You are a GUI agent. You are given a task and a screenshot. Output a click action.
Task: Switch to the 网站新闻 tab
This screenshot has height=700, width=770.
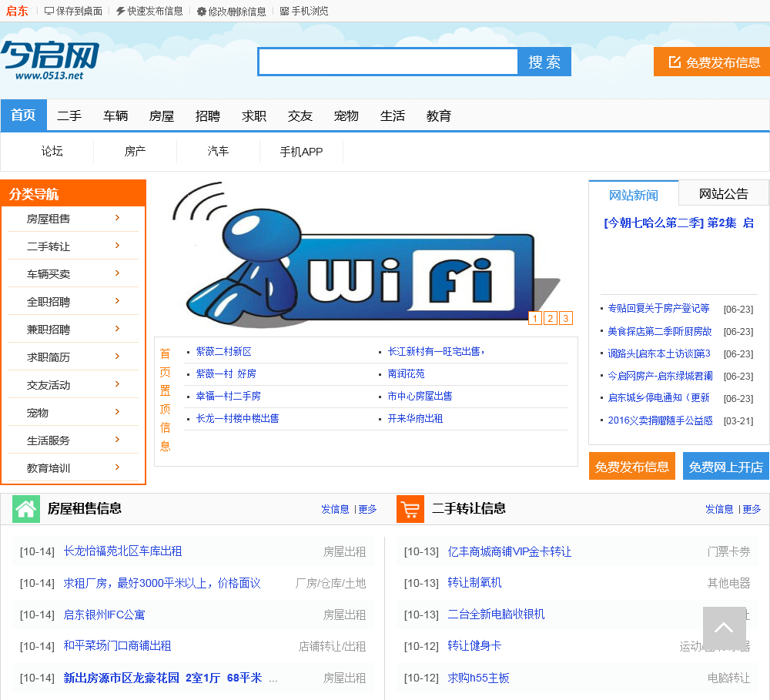pos(634,195)
